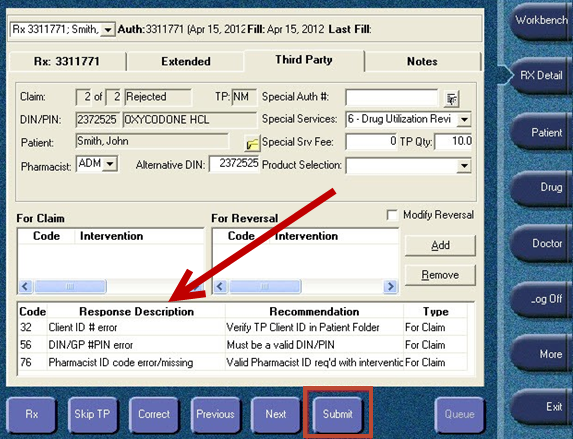Image resolution: width=573 pixels, height=439 pixels.
Task: Click the OXYCODONE HCL drug field
Action: [x=190, y=120]
